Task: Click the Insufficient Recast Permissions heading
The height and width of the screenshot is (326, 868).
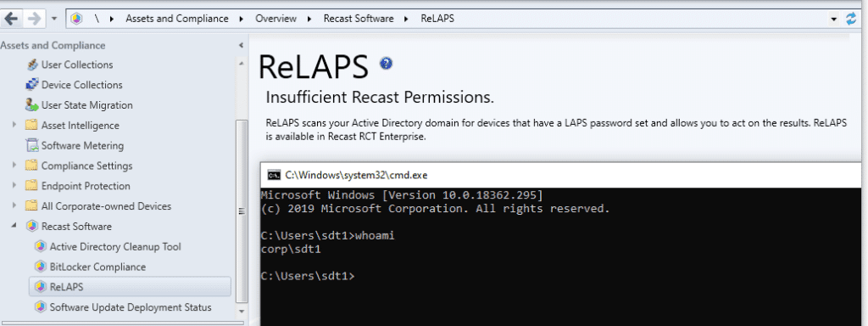Action: (380, 98)
